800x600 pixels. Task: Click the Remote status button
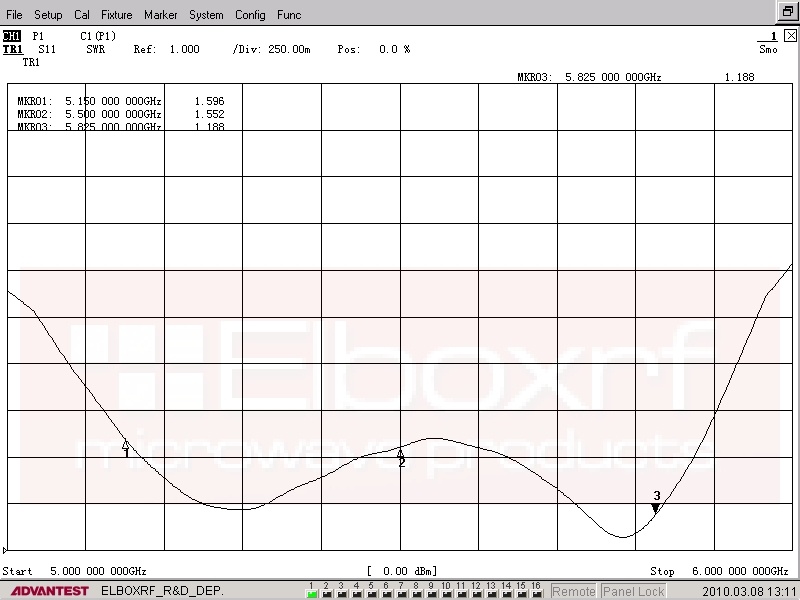coord(573,591)
